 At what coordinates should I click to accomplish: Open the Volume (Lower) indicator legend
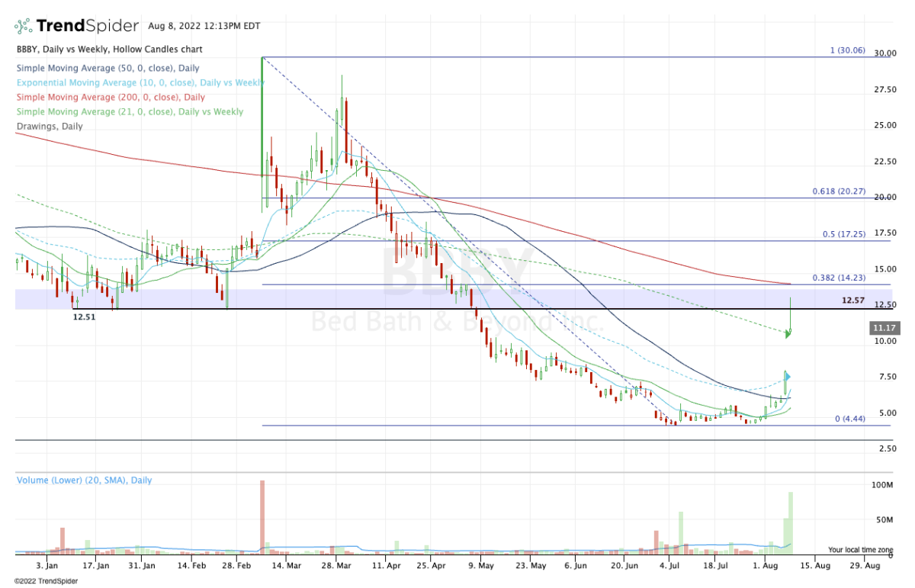84,480
